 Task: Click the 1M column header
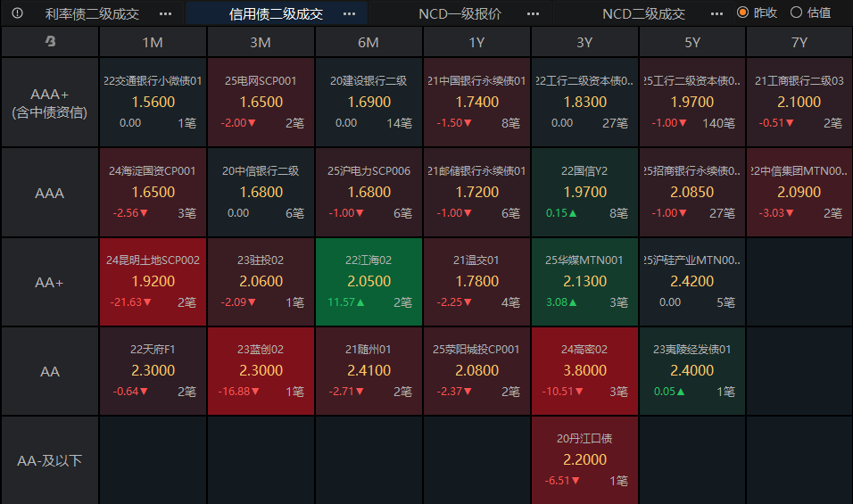pyautogui.click(x=153, y=42)
